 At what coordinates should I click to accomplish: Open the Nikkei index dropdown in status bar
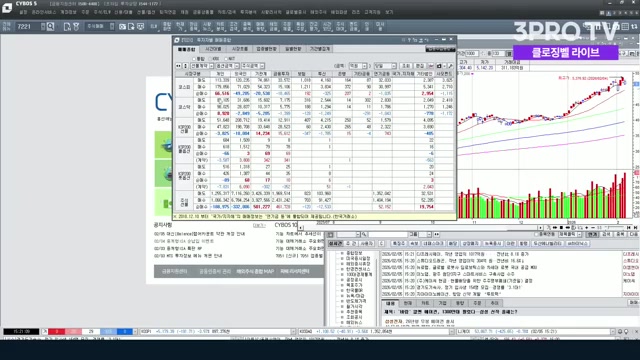[x=612, y=332]
